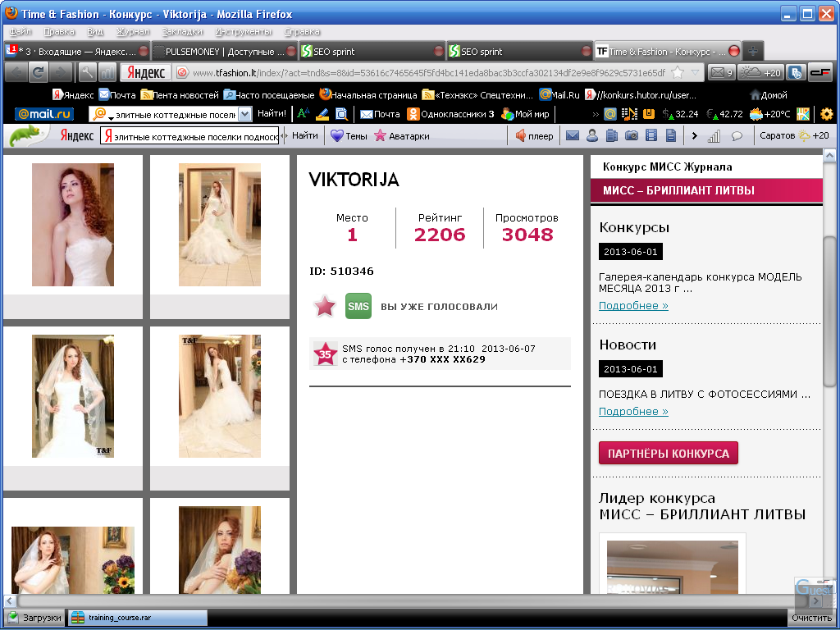Viewport: 840px width, 630px height.
Task: Open the Mail.ru search suggestions dropdown
Action: [x=244, y=114]
